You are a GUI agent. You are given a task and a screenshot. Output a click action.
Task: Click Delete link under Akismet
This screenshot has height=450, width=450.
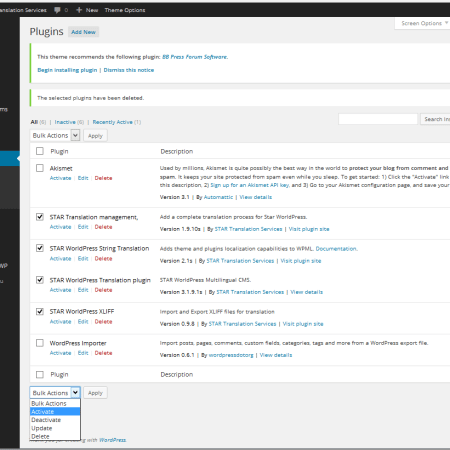[x=103, y=178]
